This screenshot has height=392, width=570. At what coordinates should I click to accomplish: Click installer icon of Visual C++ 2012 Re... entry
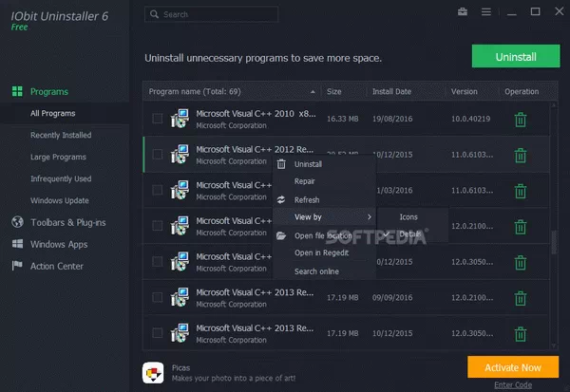pyautogui.click(x=180, y=155)
